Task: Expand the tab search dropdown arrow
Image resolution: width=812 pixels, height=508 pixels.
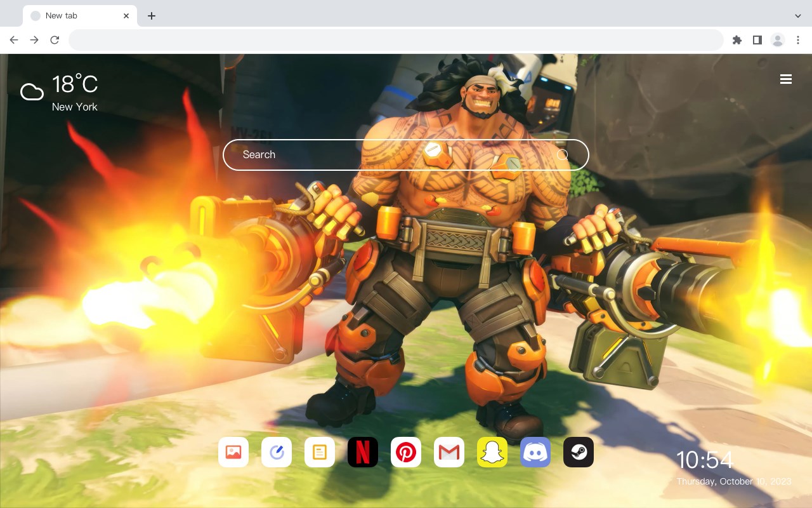Action: pos(798,16)
